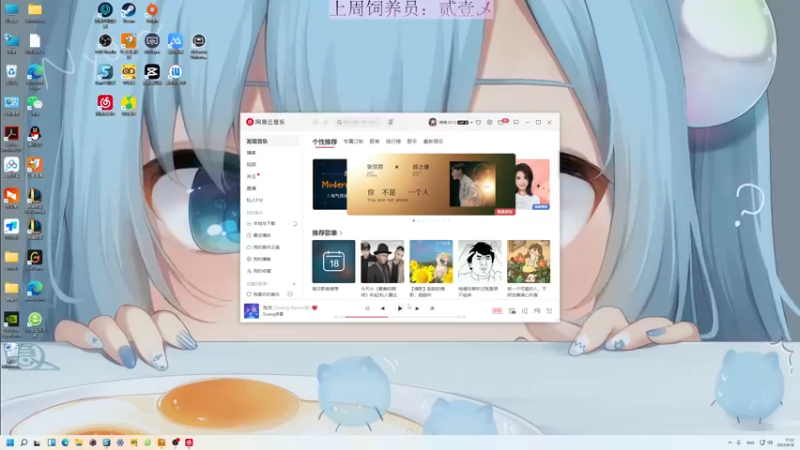The width and height of the screenshot is (800, 450).
Task: Show the woman portrait banner on the right
Action: (533, 184)
